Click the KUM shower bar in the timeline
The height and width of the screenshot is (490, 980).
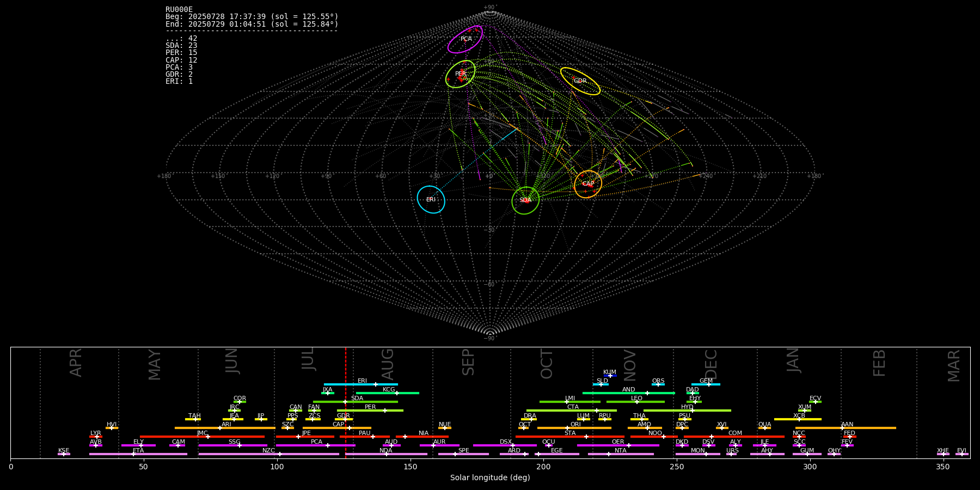[610, 376]
